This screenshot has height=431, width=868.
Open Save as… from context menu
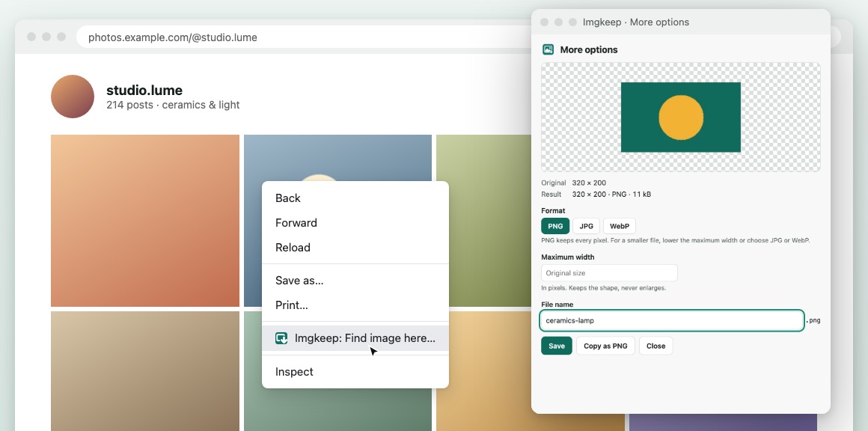click(x=355, y=281)
